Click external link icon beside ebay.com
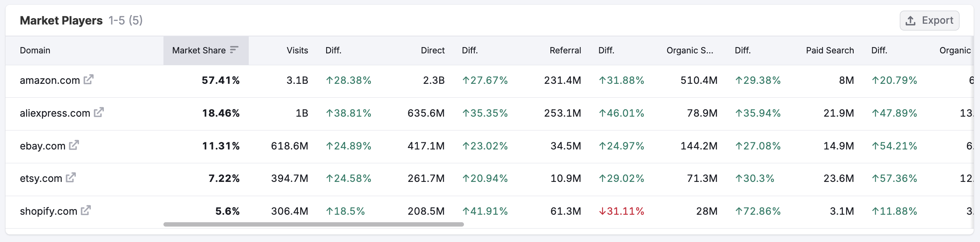980x242 pixels. pyautogui.click(x=74, y=145)
